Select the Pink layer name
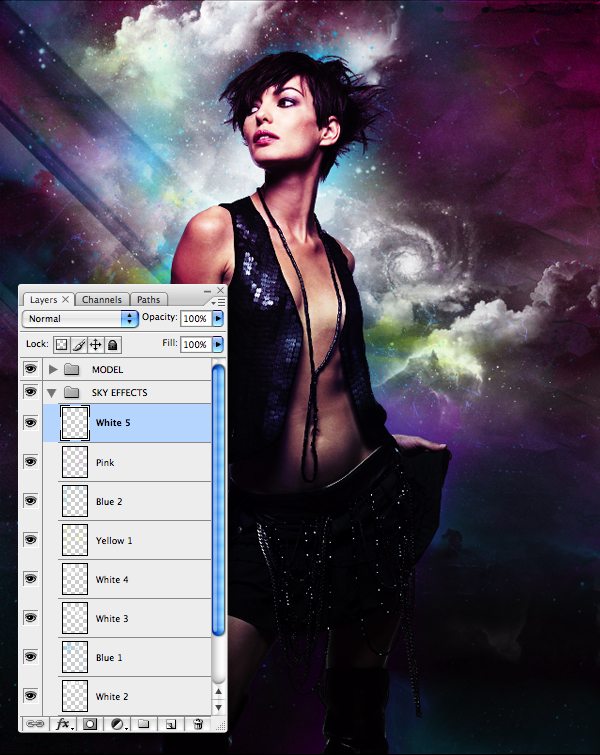The image size is (600, 755). coord(105,463)
